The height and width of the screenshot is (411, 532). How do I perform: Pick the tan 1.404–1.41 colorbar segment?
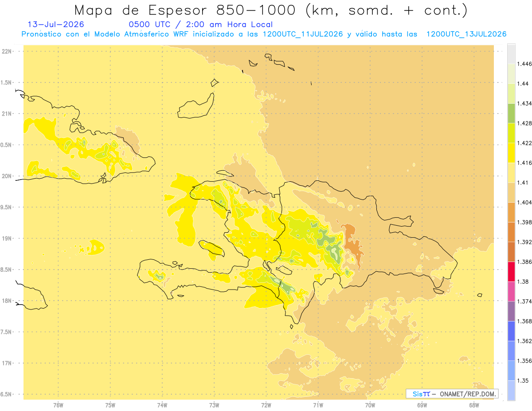pyautogui.click(x=511, y=192)
